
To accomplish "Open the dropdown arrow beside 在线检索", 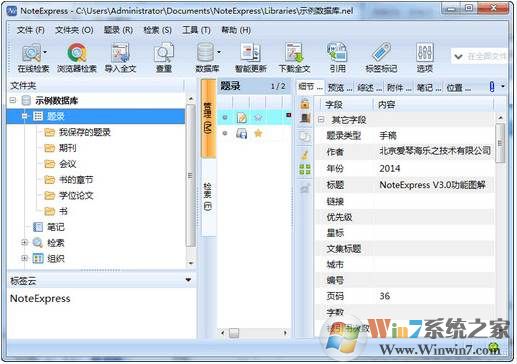I will tap(45, 52).
